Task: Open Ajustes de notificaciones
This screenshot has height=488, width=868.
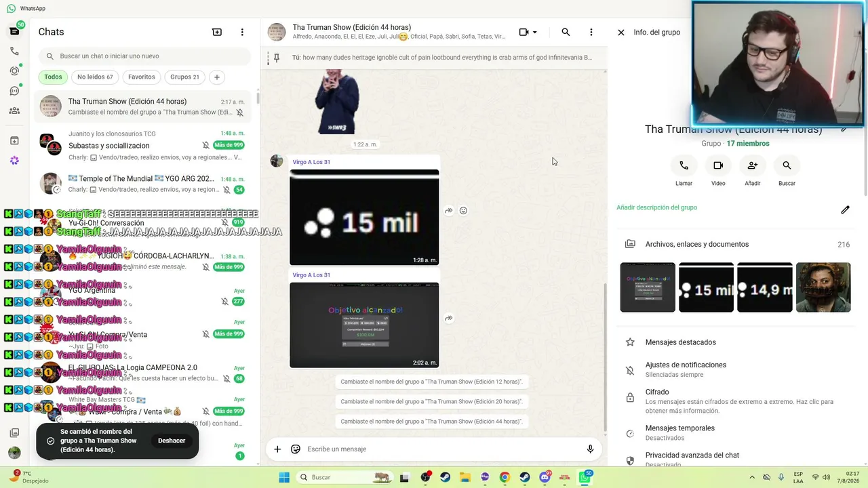Action: point(737,369)
